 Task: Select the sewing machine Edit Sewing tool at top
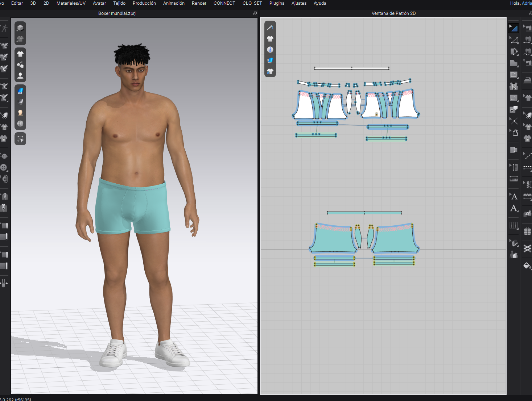pyautogui.click(x=527, y=28)
